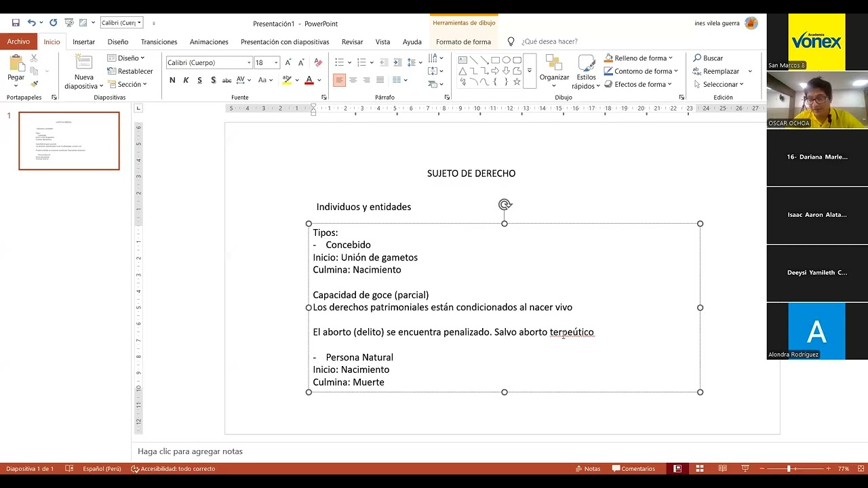Toggle italic formatting (K)
This screenshot has height=488, width=868.
(186, 80)
